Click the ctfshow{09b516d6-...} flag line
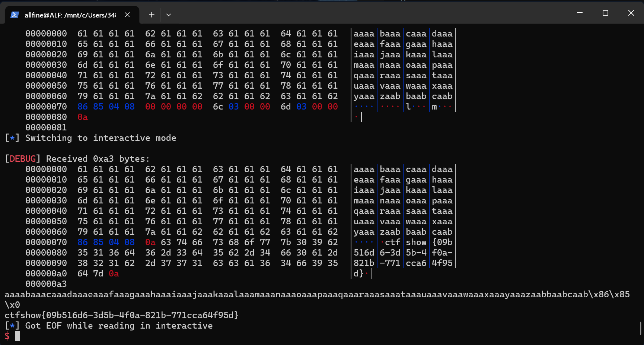This screenshot has height=345, width=644. pyautogui.click(x=121, y=315)
